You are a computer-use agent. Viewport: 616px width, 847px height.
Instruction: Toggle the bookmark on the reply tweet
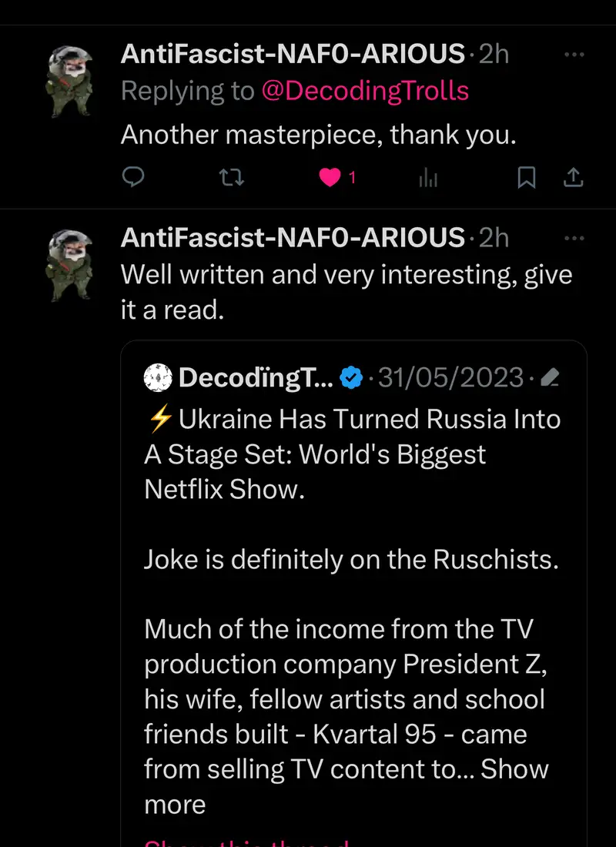point(526,178)
